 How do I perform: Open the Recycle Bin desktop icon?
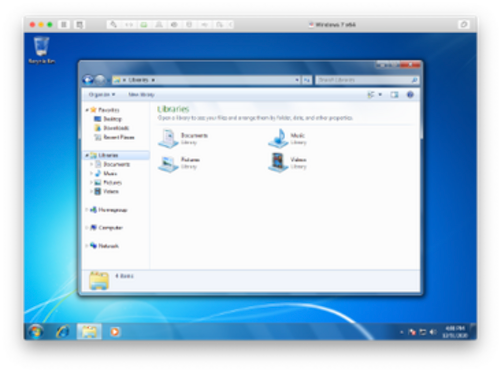[x=41, y=50]
